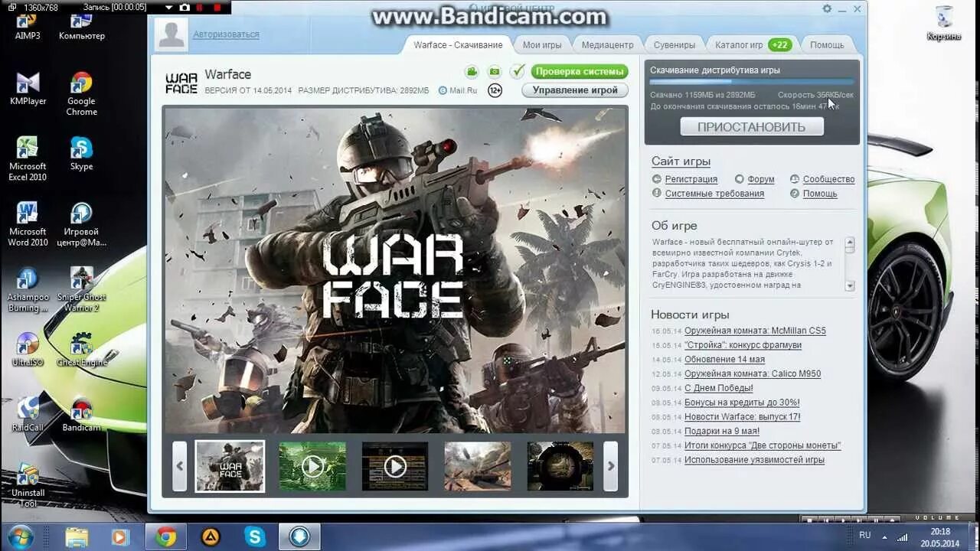Open the Форум link
Screen dimensions: 980x551
pos(760,179)
